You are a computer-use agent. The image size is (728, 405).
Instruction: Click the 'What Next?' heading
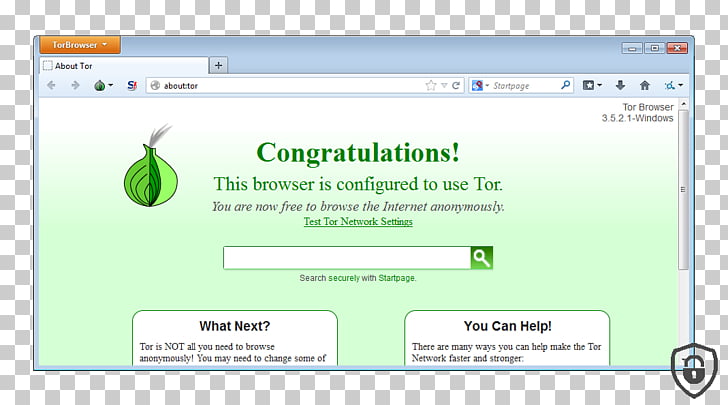coord(234,326)
